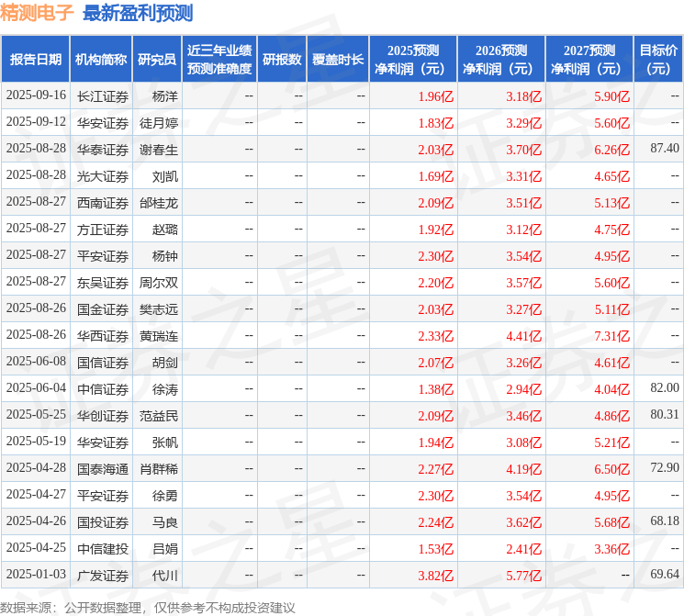684x616 pixels.
Task: Click 国泰海通 institution cell
Action: [103, 469]
